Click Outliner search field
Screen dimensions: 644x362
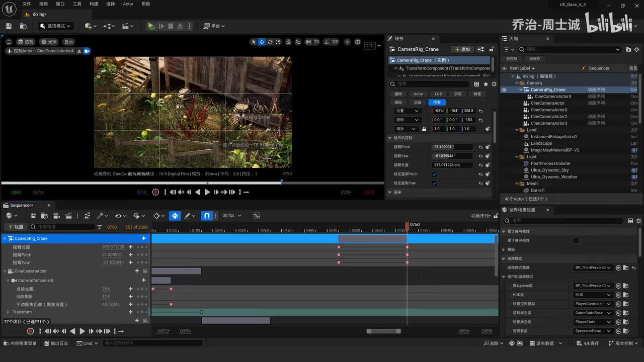point(570,49)
